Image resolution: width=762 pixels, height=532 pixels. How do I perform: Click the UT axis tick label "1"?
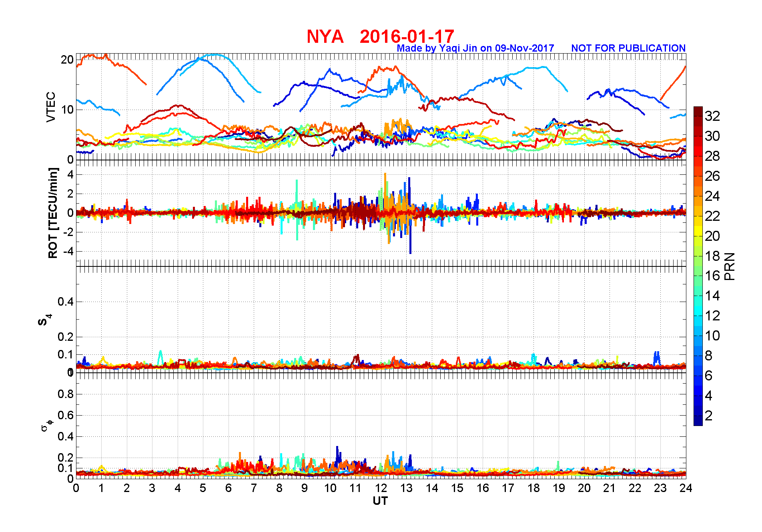point(101,488)
